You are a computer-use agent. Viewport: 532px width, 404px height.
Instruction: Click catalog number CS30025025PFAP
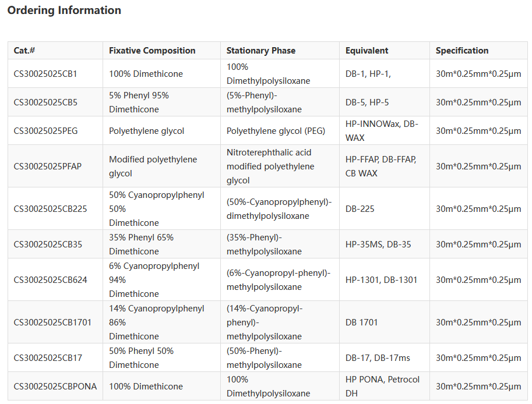tap(48, 166)
